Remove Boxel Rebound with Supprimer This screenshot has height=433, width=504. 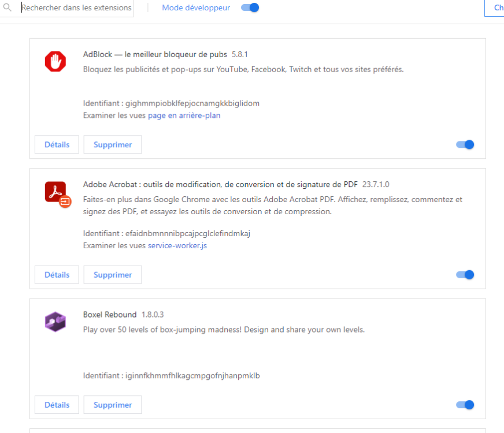[x=113, y=405]
